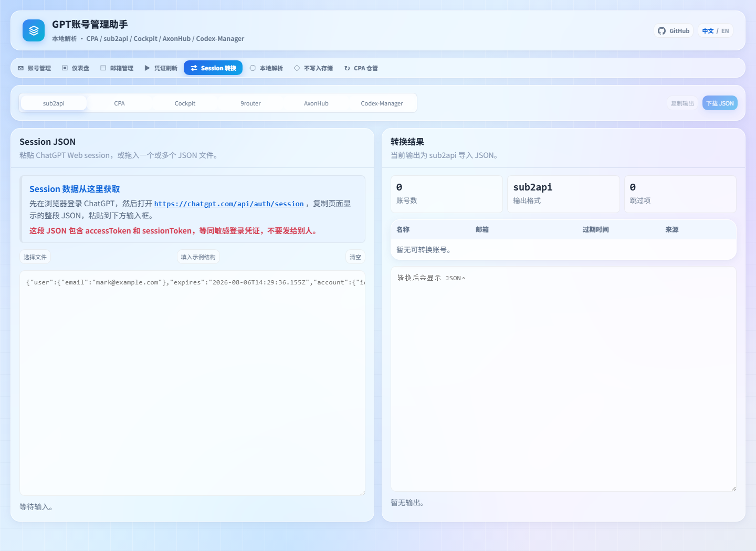This screenshot has height=551, width=756.
Task: Click the 不写入存储 item with diamond icon
Action: click(x=313, y=68)
